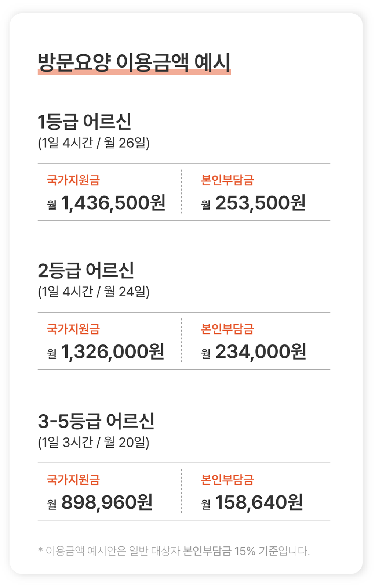
Task: Click 본인부담금 label under 1등급
Action: pyautogui.click(x=227, y=180)
